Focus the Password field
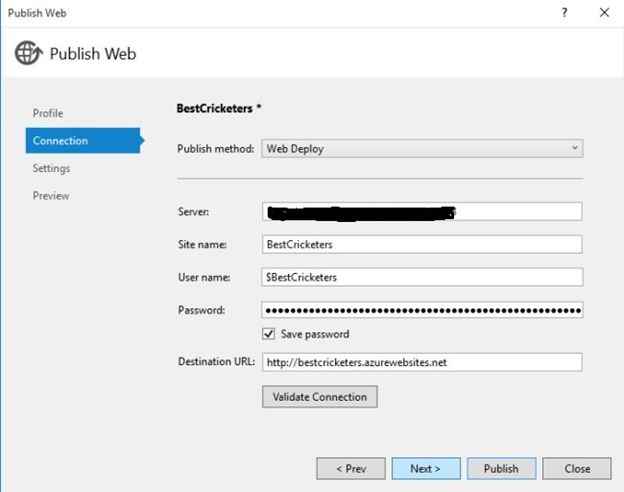The height and width of the screenshot is (492, 624). tap(422, 310)
